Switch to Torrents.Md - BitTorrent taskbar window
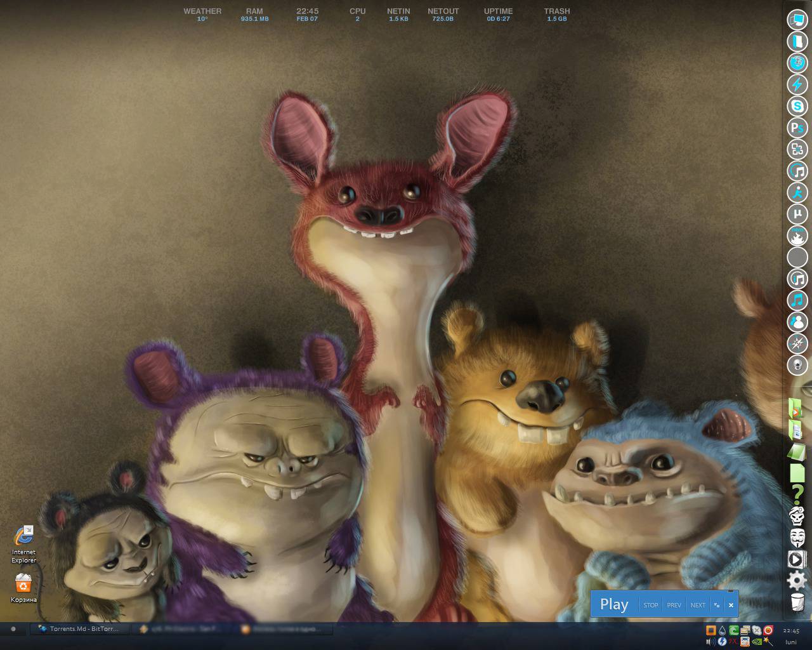 (x=79, y=629)
